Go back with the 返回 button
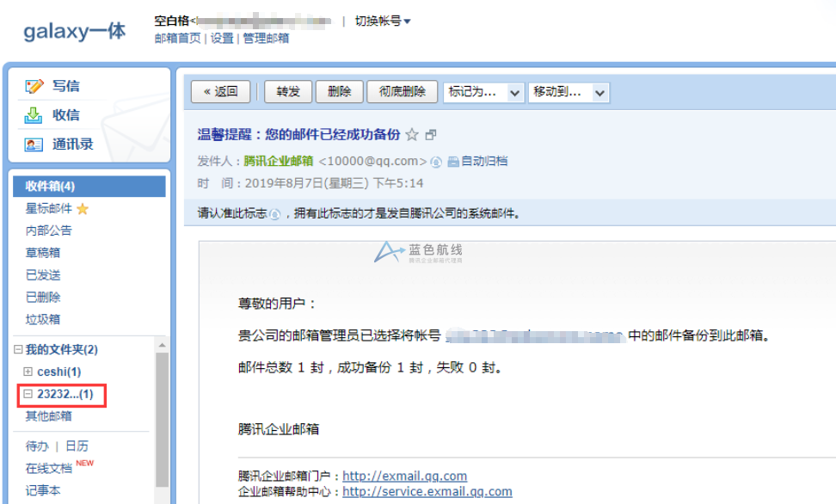The height and width of the screenshot is (504, 836). pyautogui.click(x=221, y=92)
